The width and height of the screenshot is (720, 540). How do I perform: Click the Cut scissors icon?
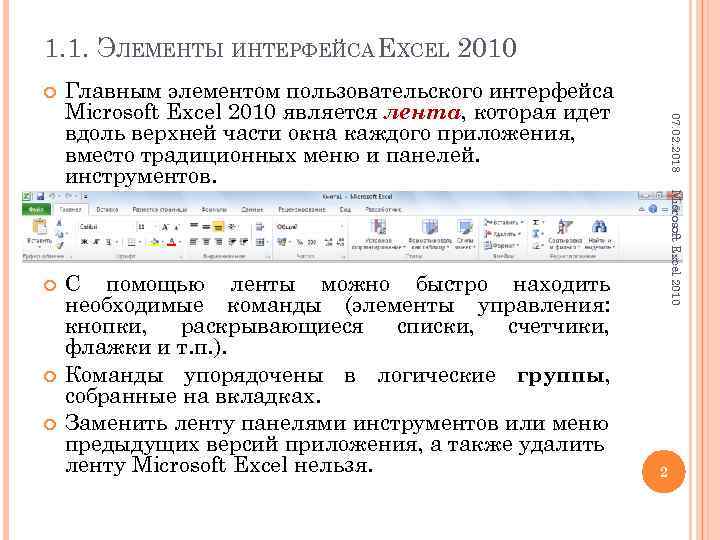[59, 223]
